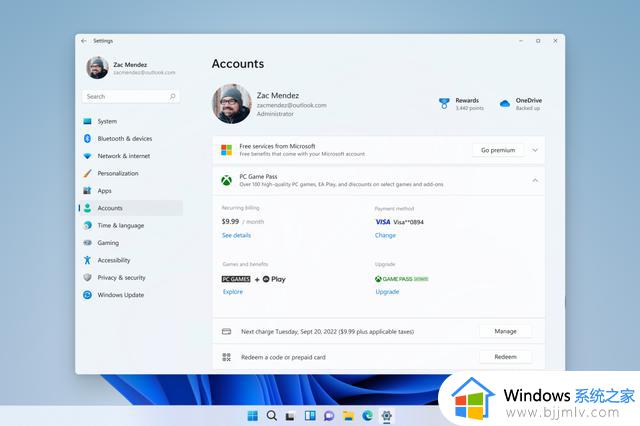The height and width of the screenshot is (426, 640).
Task: Expand Free services from Microsoft chevron
Action: pyautogui.click(x=535, y=150)
